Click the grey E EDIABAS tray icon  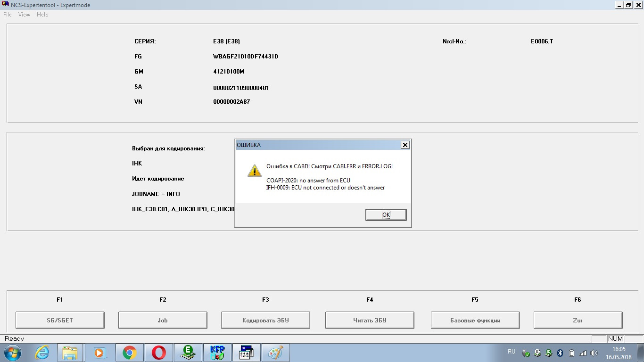point(537,353)
